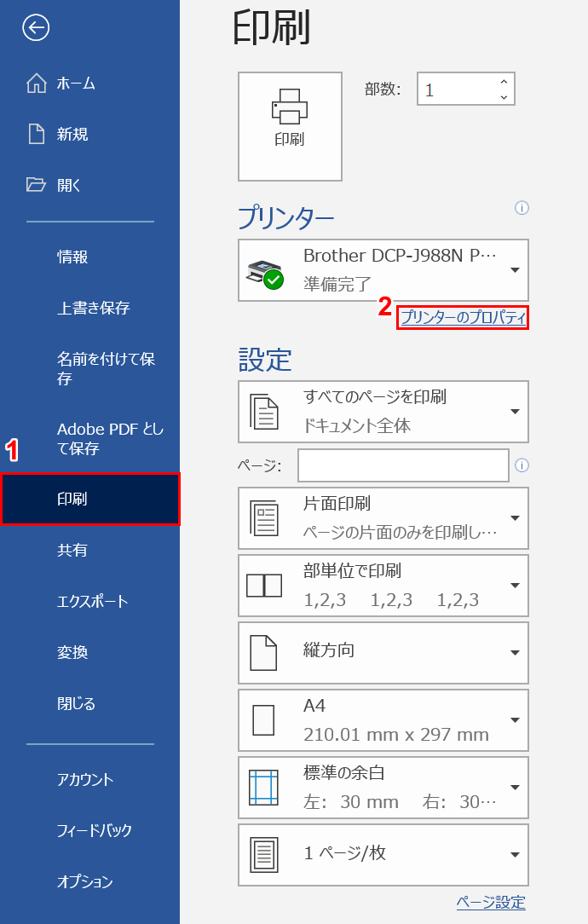Decrease the copies count with down arrow
The image size is (588, 924).
point(504,96)
